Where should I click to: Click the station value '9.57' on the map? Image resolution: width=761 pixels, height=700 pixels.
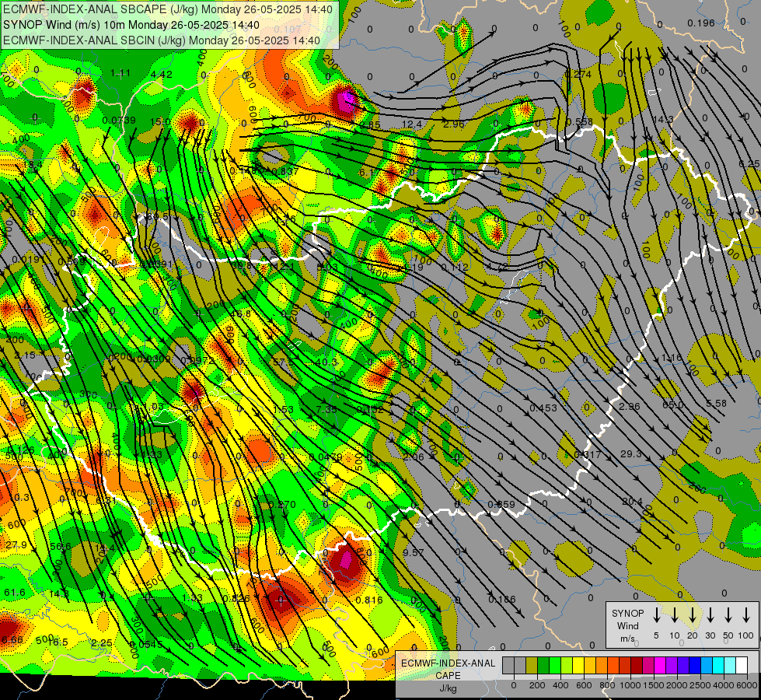pyautogui.click(x=413, y=552)
